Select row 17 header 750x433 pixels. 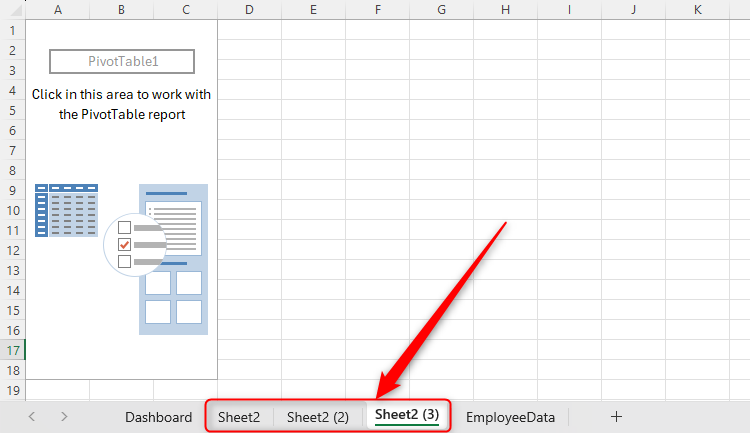(12, 350)
